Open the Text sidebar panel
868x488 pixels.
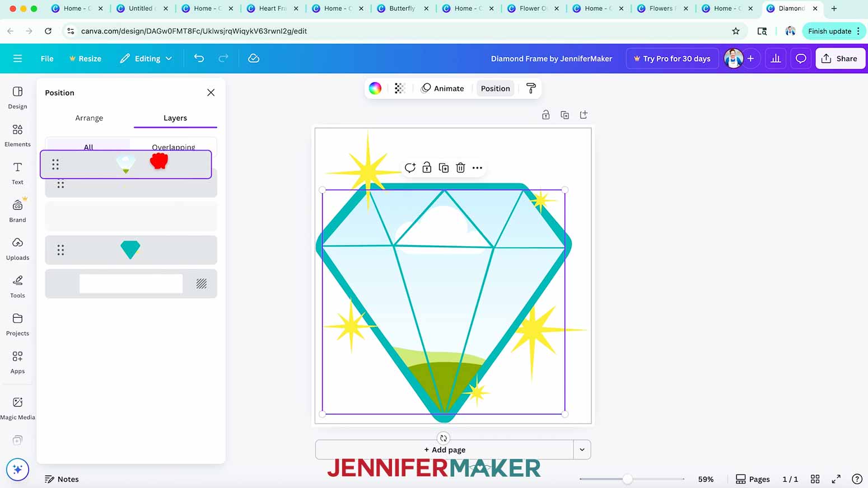17,173
